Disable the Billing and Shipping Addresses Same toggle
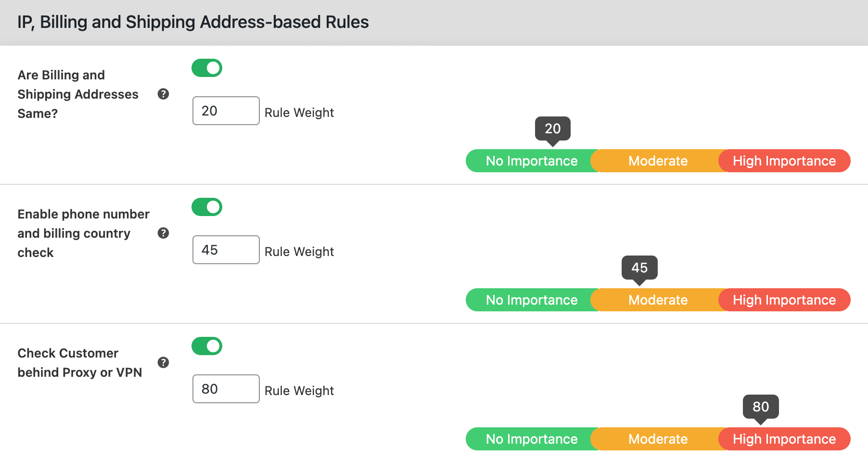The image size is (868, 461). [207, 68]
